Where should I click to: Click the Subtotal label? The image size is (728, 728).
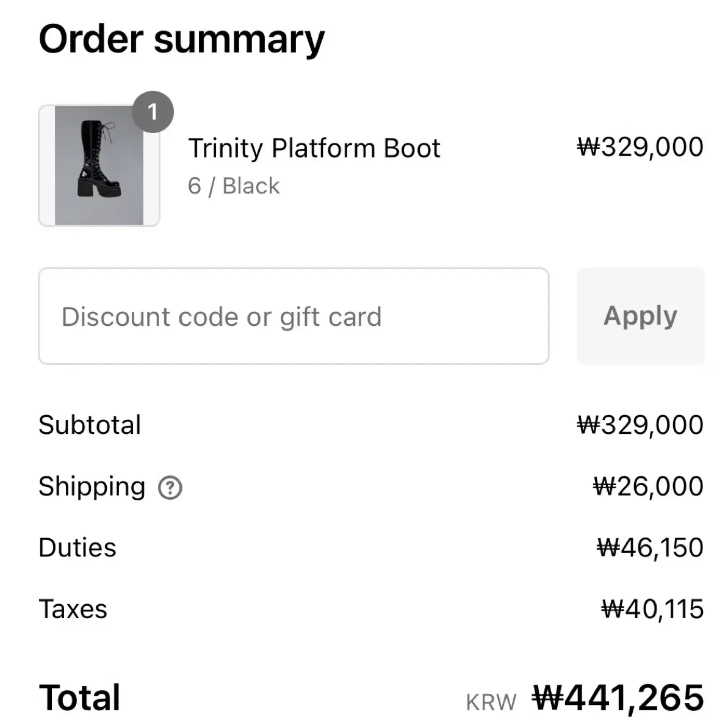point(90,425)
